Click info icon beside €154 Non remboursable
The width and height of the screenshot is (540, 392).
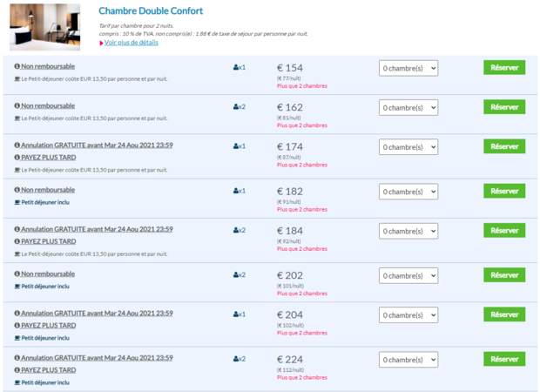pyautogui.click(x=17, y=66)
